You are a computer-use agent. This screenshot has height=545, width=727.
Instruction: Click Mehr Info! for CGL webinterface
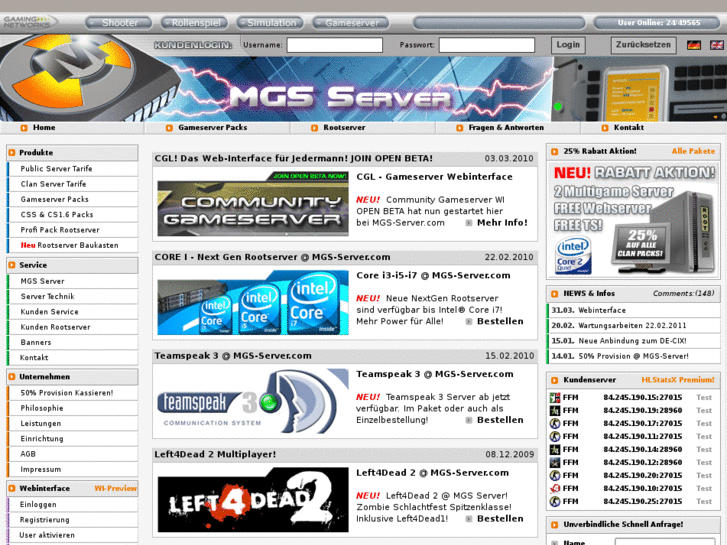[x=502, y=223]
